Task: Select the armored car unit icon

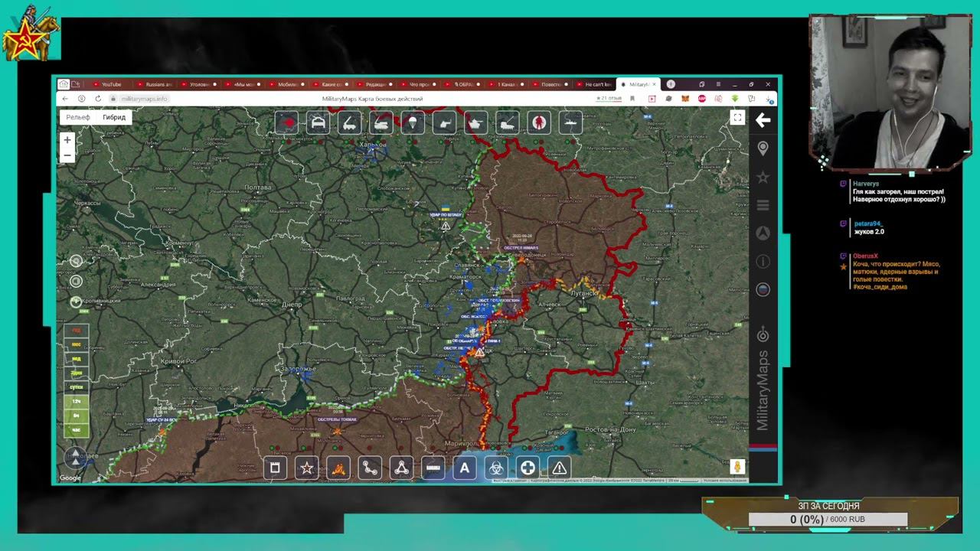Action: point(318,122)
